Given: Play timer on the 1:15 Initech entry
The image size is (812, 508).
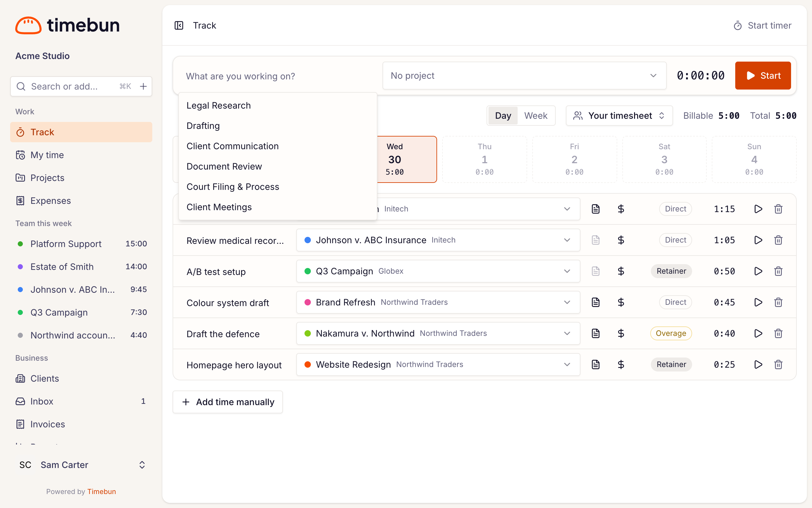Looking at the screenshot, I should [758, 209].
